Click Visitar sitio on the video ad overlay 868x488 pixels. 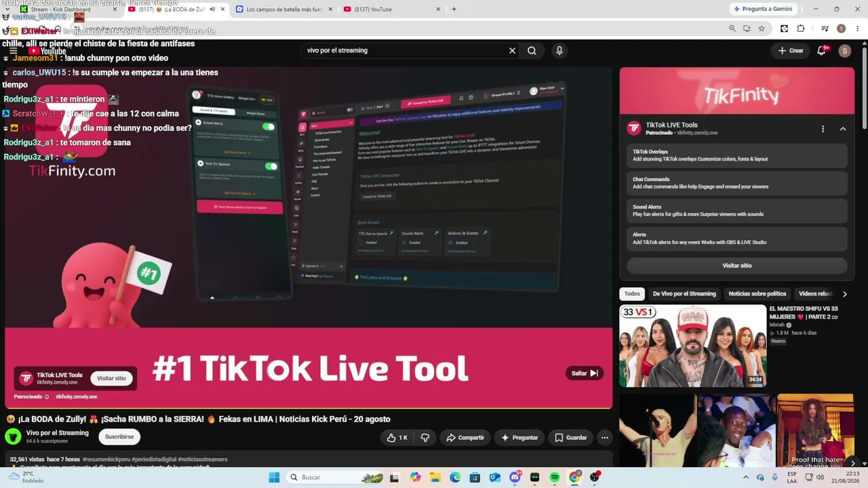tap(111, 378)
